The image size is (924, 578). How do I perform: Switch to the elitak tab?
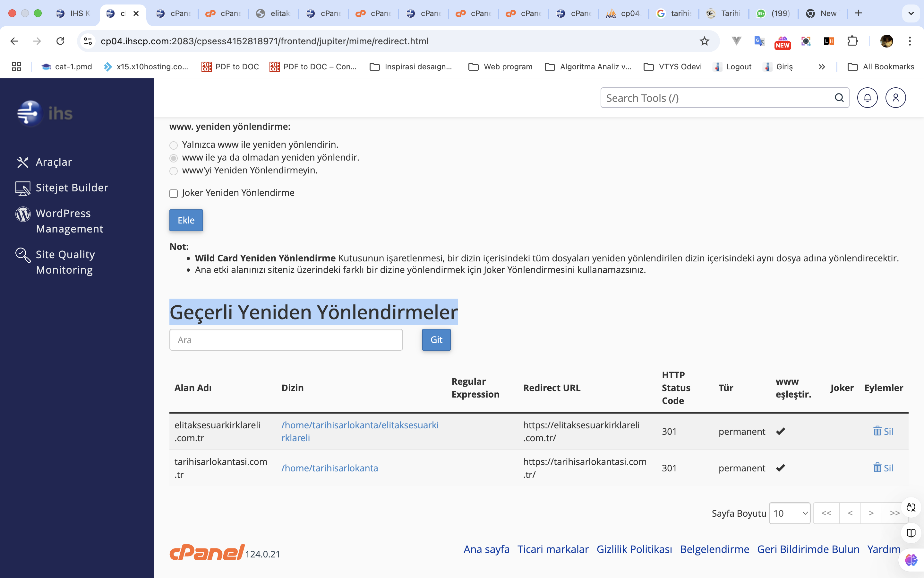pos(273,13)
